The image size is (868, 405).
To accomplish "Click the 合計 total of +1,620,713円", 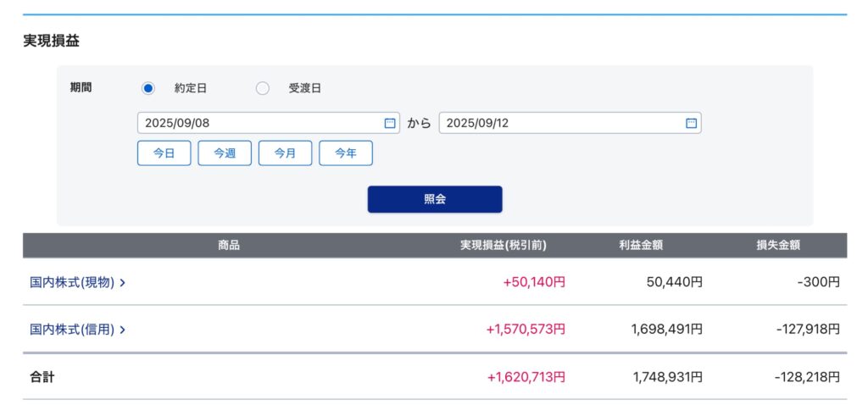I will (526, 377).
